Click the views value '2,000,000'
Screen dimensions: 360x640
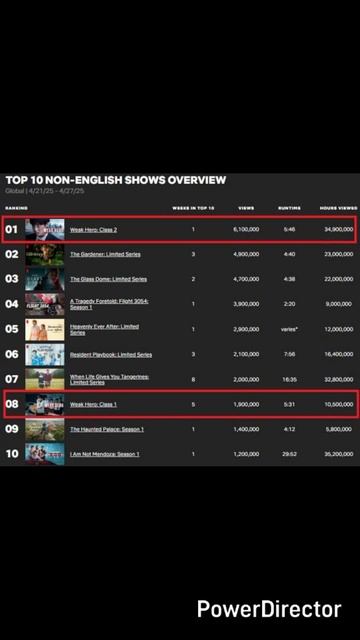[x=246, y=380]
